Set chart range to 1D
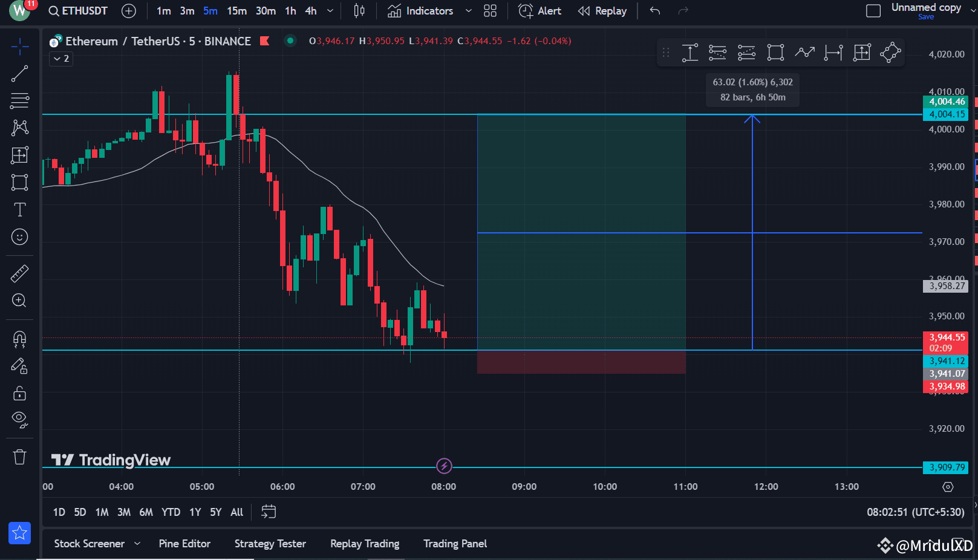 (x=59, y=512)
